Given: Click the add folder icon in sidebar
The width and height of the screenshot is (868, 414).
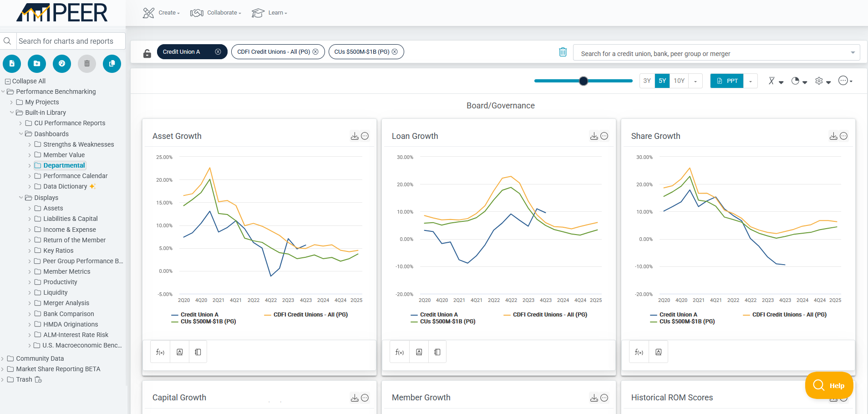Looking at the screenshot, I should click(37, 64).
